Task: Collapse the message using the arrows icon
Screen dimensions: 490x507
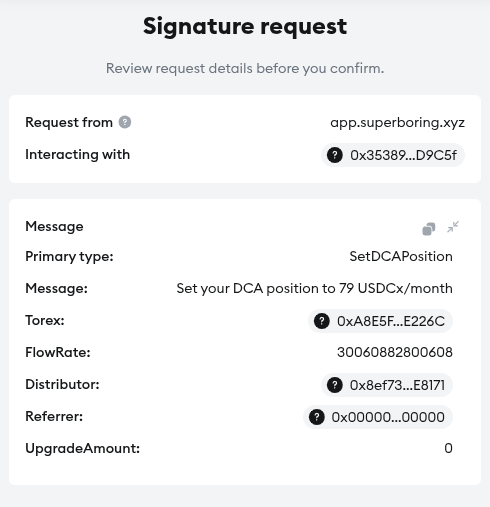Action: [453, 227]
